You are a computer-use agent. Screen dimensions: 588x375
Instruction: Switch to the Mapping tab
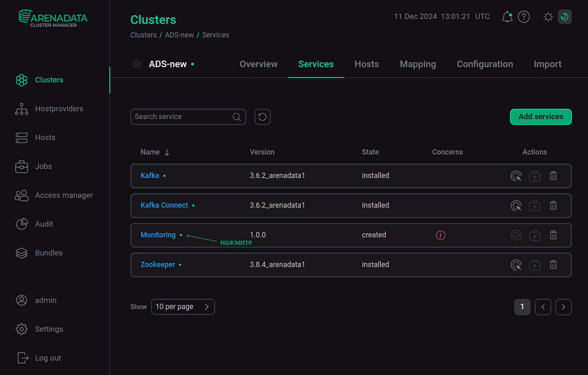pos(418,64)
